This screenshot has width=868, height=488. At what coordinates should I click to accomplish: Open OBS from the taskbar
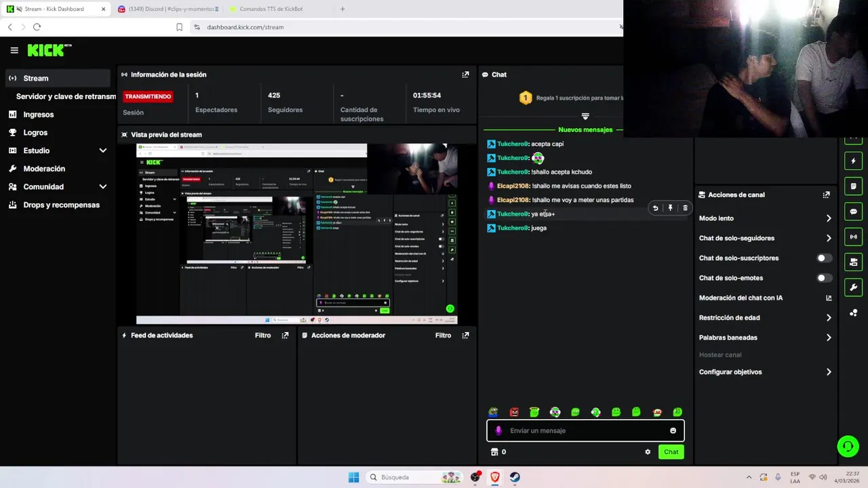(475, 477)
